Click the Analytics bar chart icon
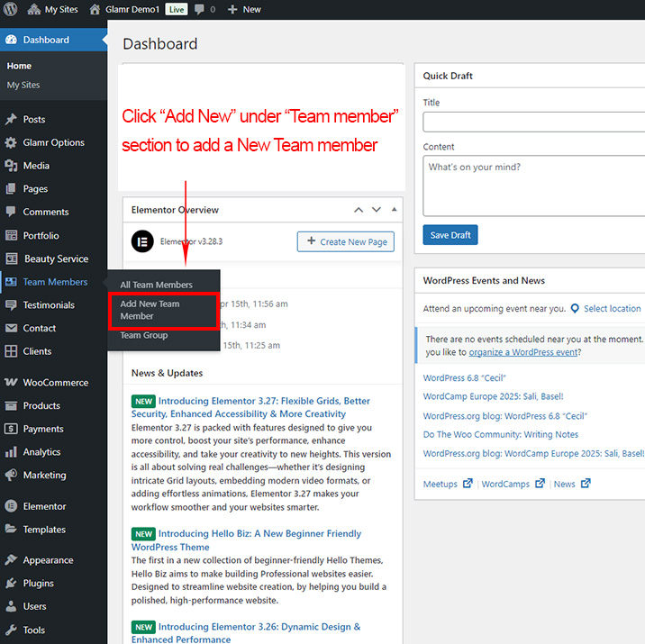 tap(11, 452)
